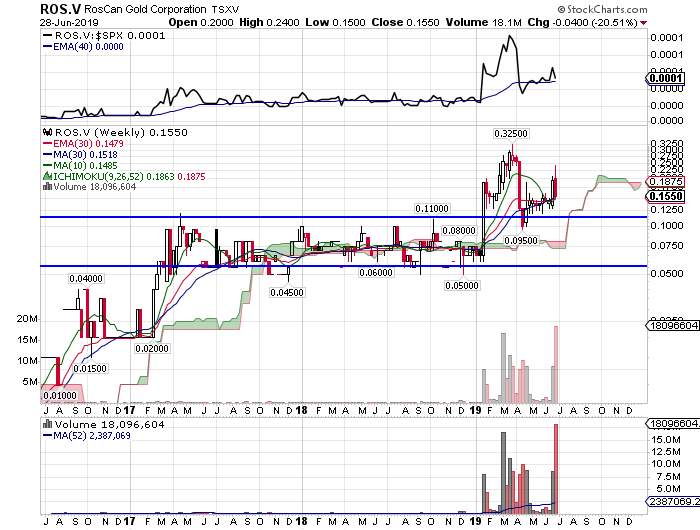Click the 18096604 label beside the price panel
700x530 pixels.
pyautogui.click(x=673, y=326)
